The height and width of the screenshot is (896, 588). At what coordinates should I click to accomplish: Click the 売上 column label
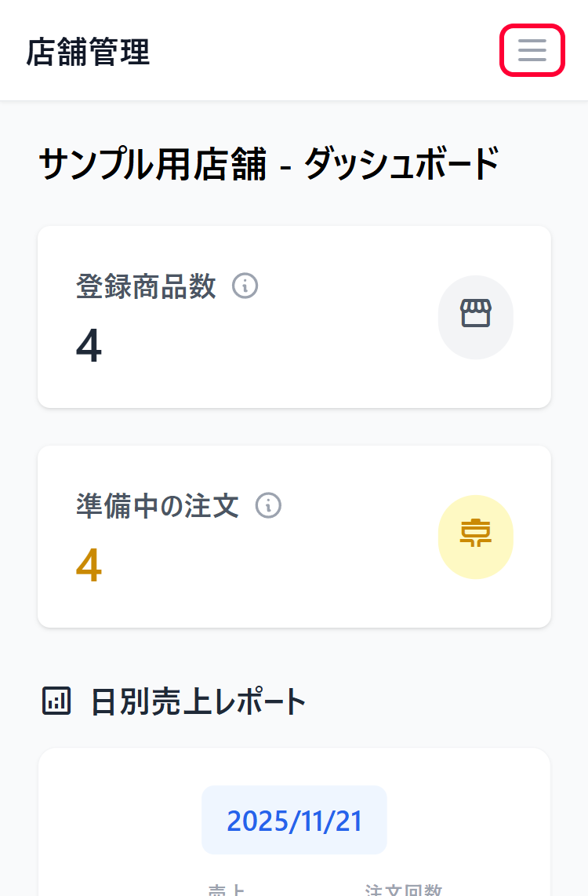coord(227,890)
